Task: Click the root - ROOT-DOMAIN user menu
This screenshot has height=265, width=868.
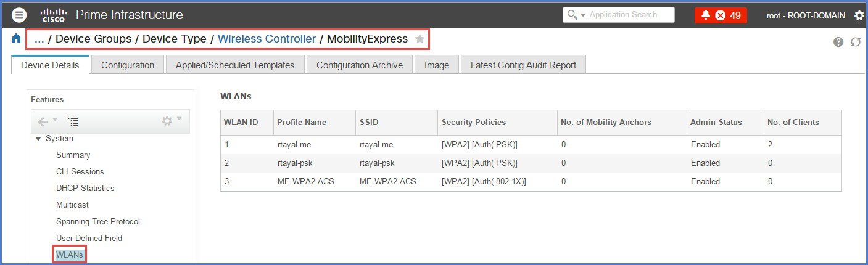Action: 806,15
